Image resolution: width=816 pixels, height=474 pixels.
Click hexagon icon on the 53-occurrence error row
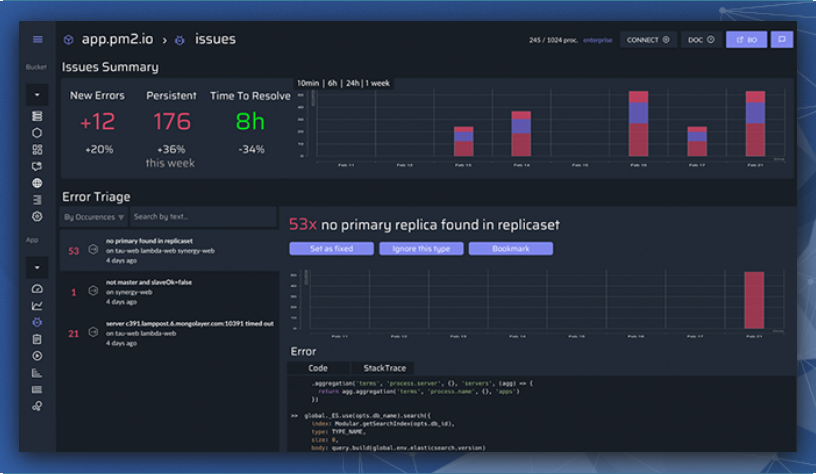click(93, 250)
